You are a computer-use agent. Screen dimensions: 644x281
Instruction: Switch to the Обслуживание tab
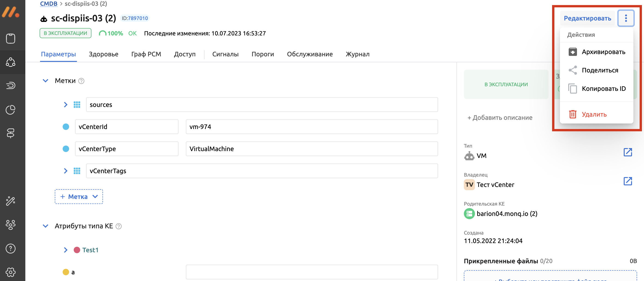[x=310, y=54]
